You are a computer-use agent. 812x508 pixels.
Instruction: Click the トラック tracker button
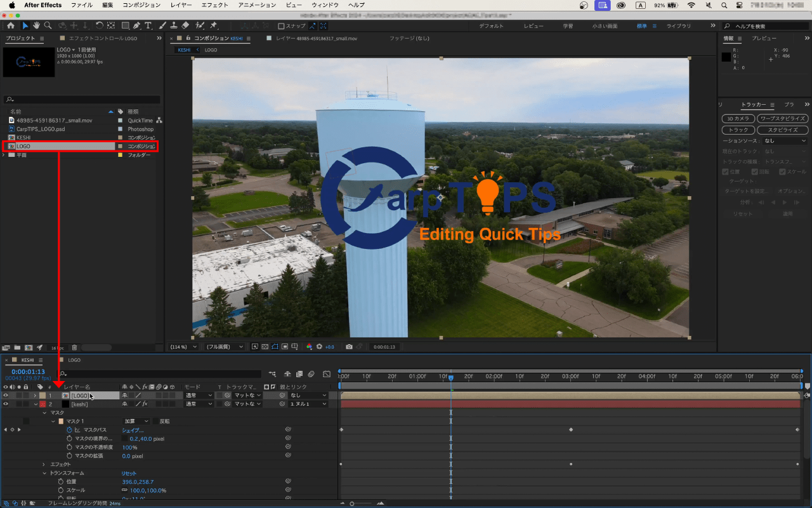(738, 130)
